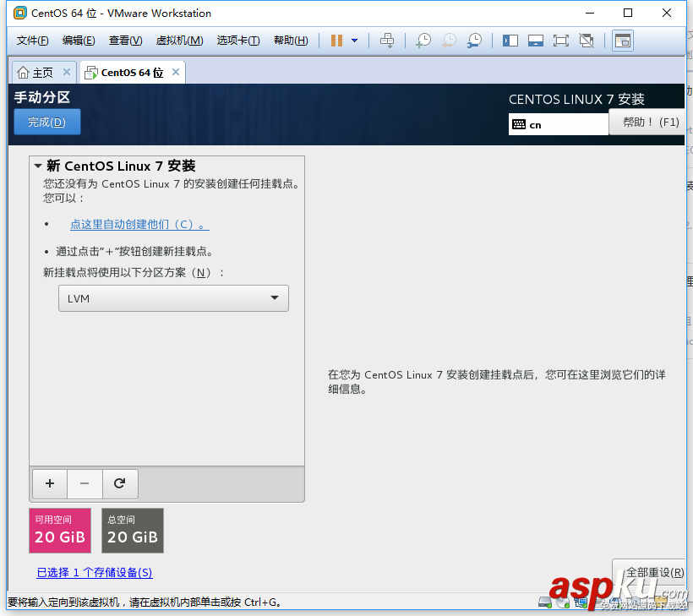Click the 点这里自动创建他们 link
Image resolution: width=693 pixels, height=616 pixels.
coord(139,225)
